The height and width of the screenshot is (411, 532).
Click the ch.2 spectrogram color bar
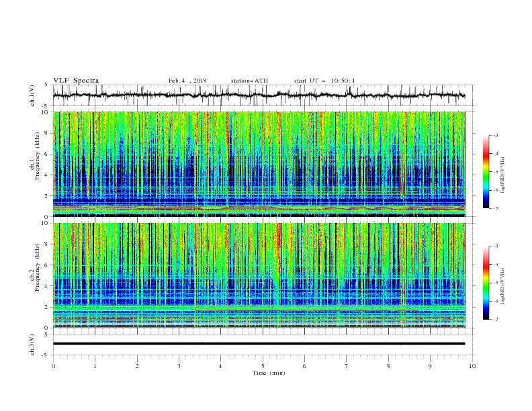486,283
